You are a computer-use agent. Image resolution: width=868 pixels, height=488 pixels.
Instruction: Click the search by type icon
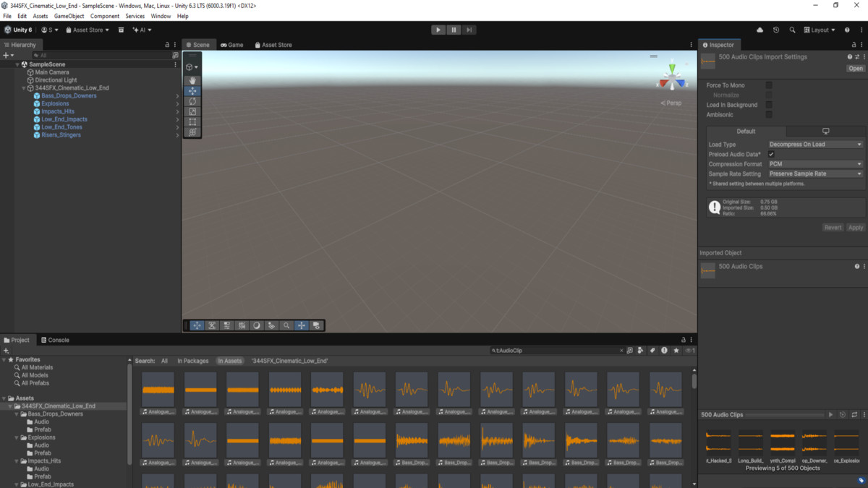640,351
